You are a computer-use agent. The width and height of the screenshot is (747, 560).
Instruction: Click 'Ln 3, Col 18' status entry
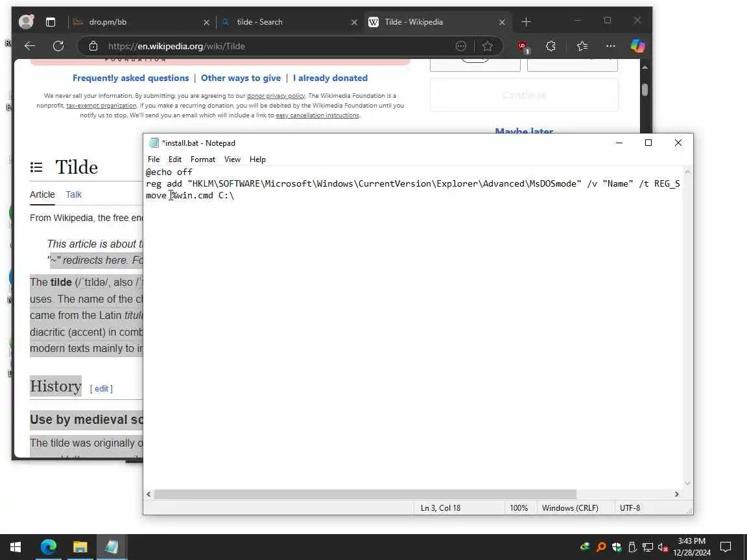[441, 508]
